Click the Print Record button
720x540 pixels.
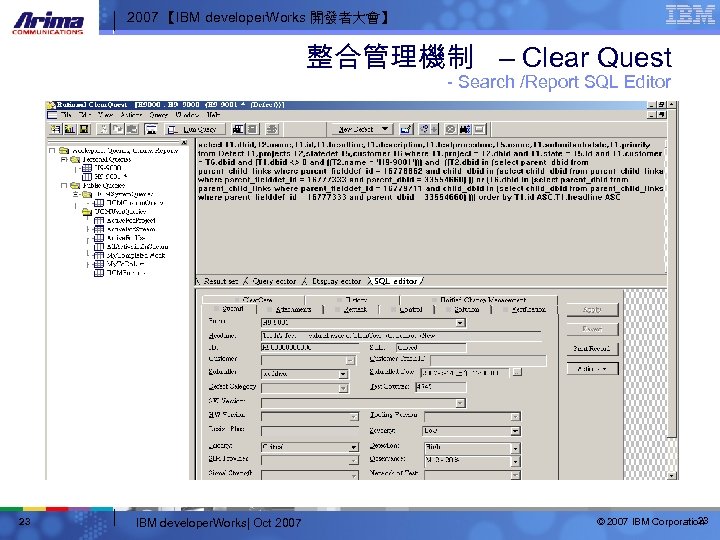(592, 349)
